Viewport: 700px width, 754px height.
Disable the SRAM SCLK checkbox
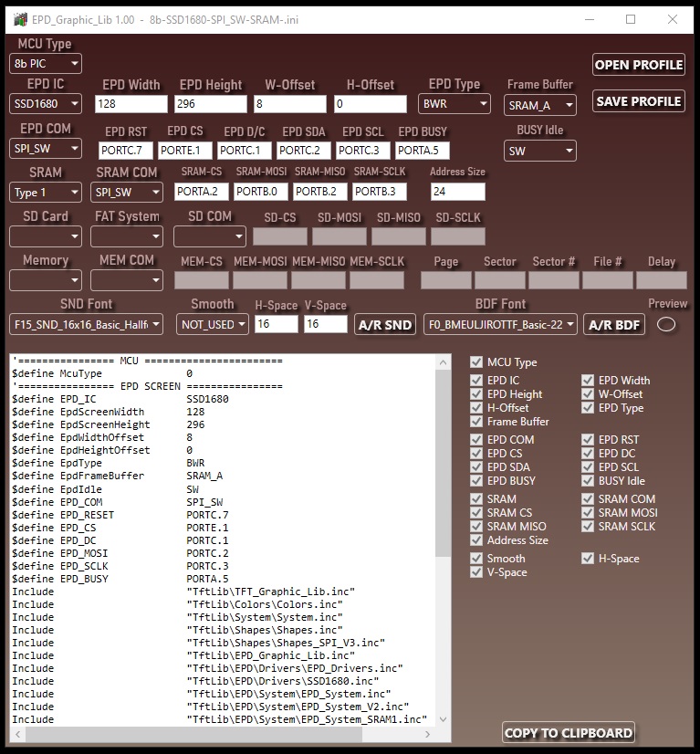[x=588, y=526]
